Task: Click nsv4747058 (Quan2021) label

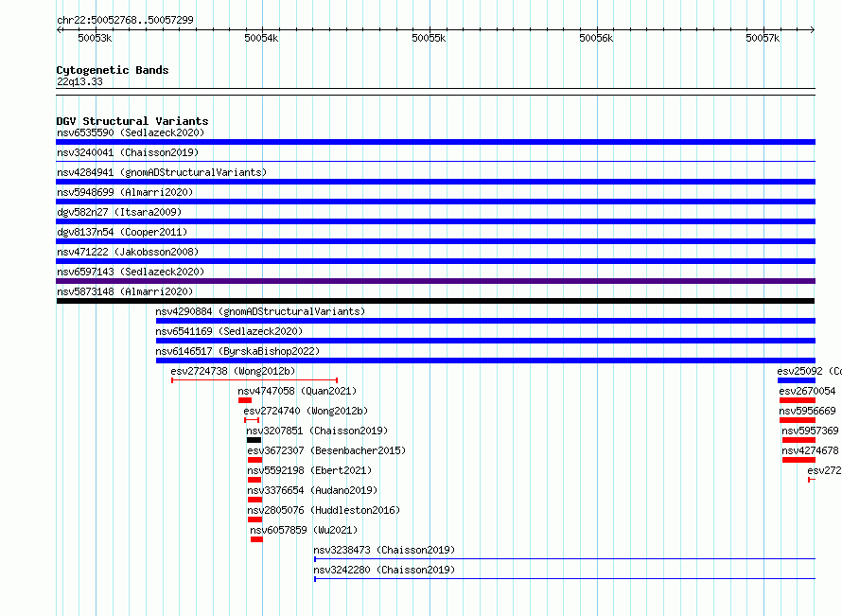Action: point(297,391)
